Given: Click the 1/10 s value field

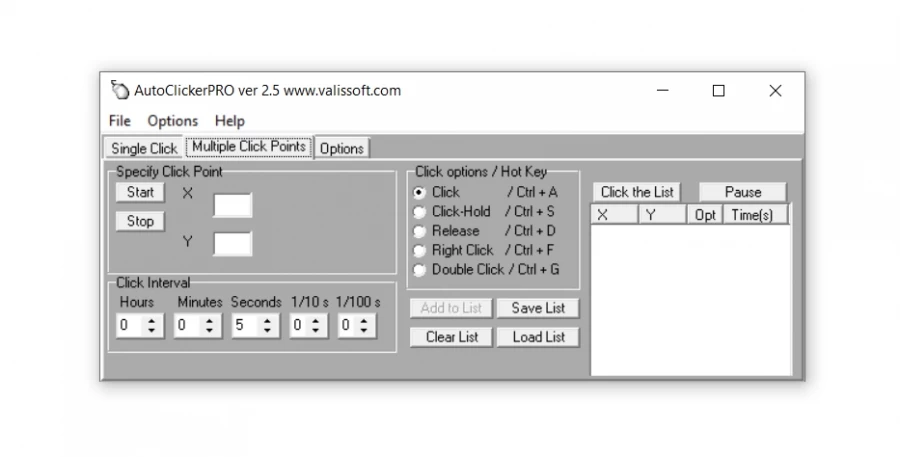Looking at the screenshot, I should [300, 326].
